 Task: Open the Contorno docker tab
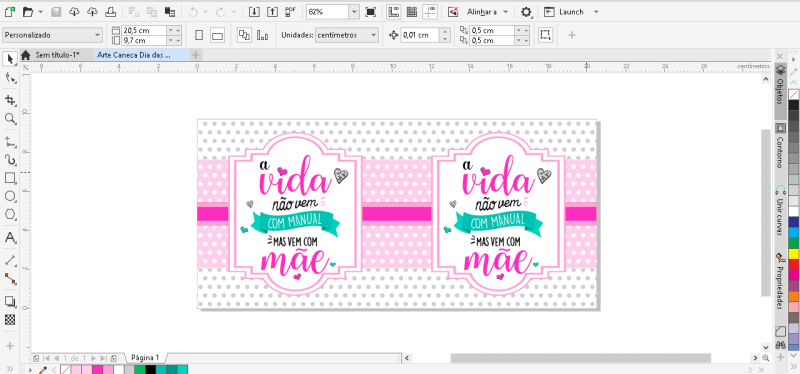[x=780, y=146]
